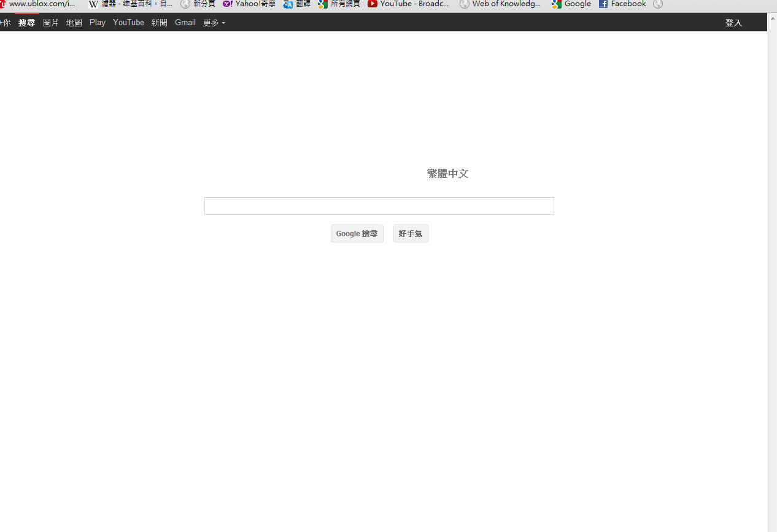Click the Google 搜尋 button

[x=357, y=233]
